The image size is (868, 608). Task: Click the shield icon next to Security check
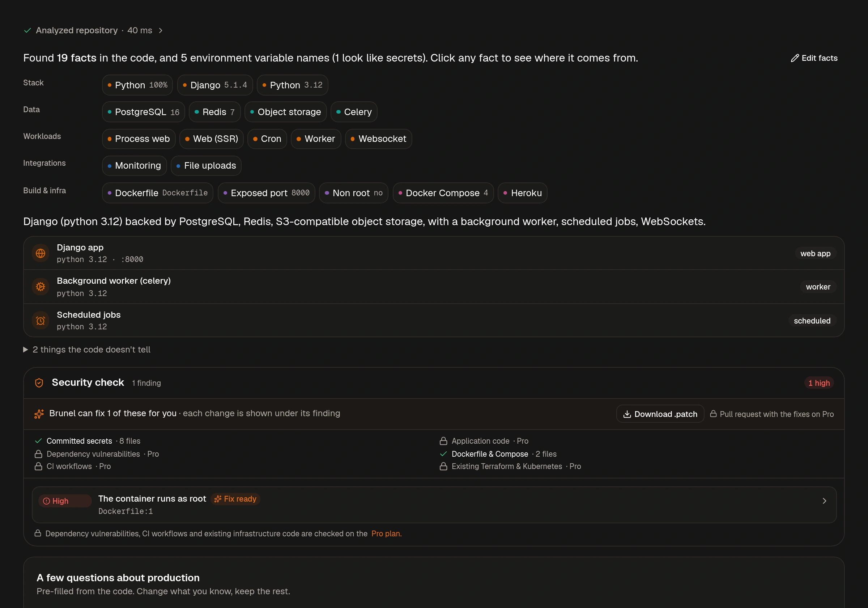click(39, 383)
